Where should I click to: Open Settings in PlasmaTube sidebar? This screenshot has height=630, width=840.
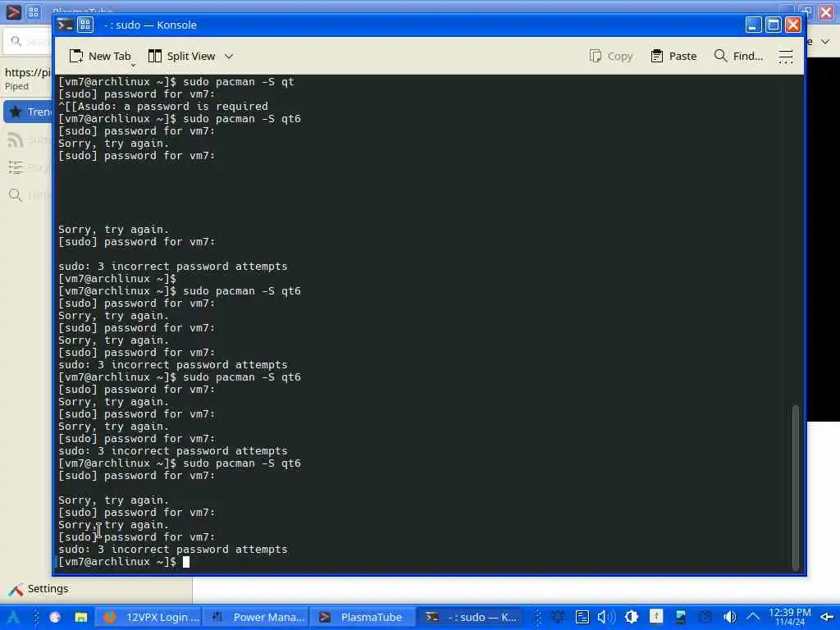pos(38,589)
